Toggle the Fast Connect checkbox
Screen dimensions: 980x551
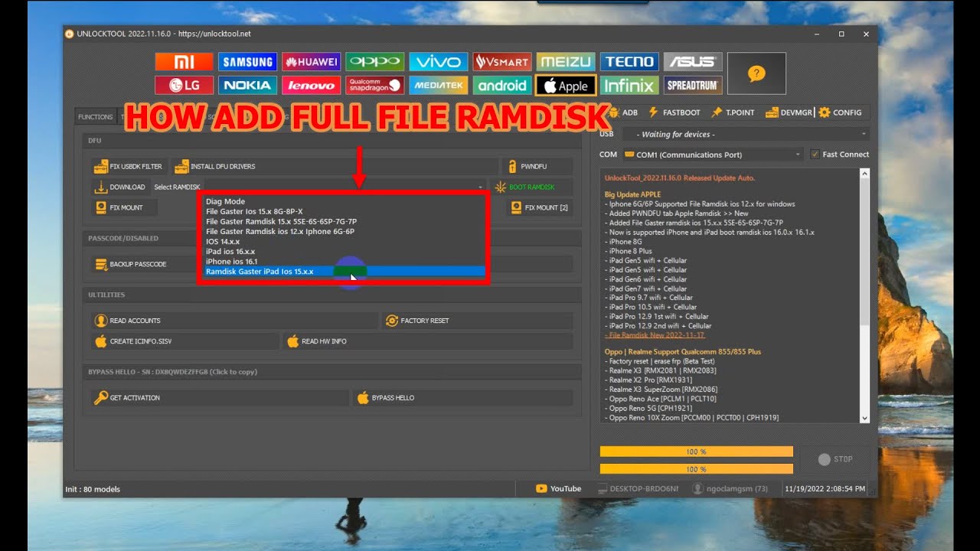click(815, 155)
